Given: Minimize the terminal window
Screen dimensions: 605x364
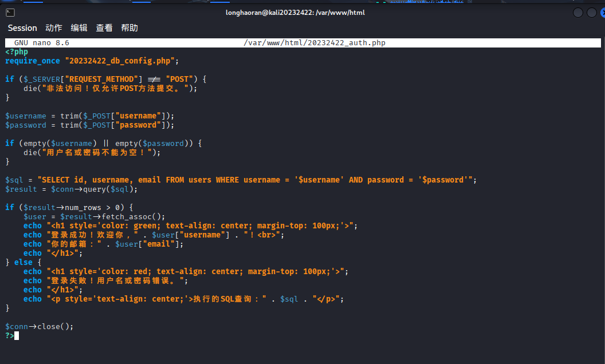Looking at the screenshot, I should (578, 13).
